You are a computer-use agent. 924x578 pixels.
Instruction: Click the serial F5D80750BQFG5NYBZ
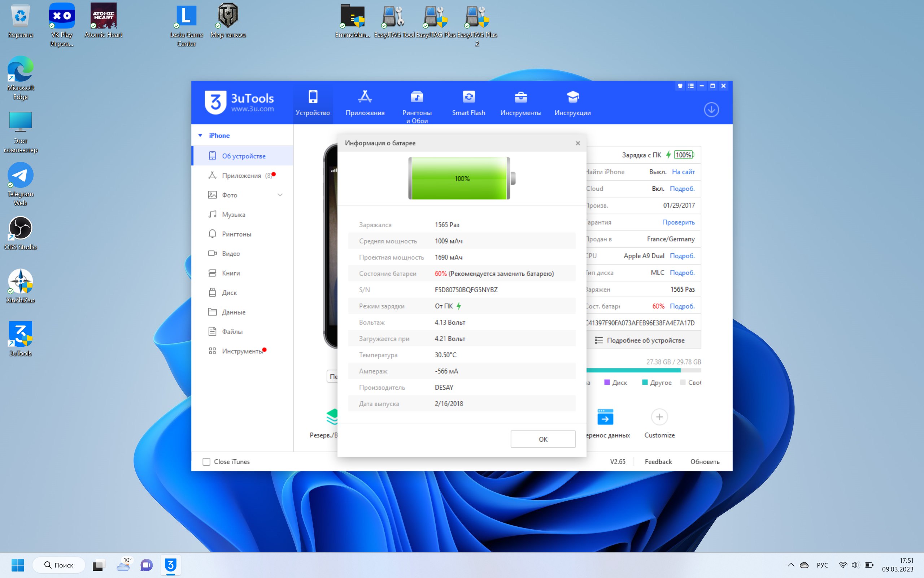(x=466, y=290)
